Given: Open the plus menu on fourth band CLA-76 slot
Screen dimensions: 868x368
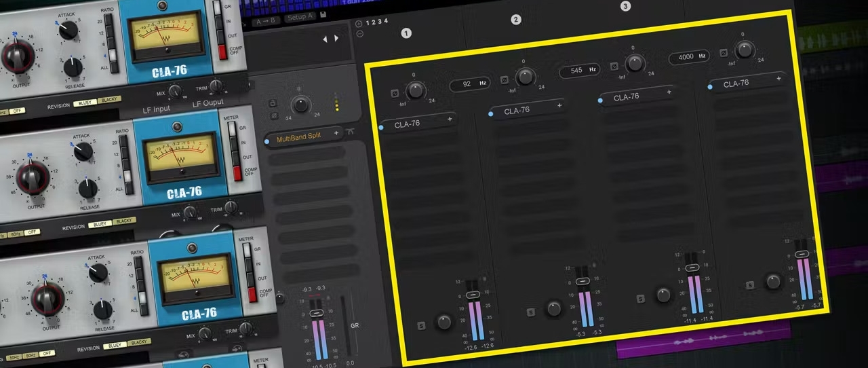Looking at the screenshot, I should [778, 79].
